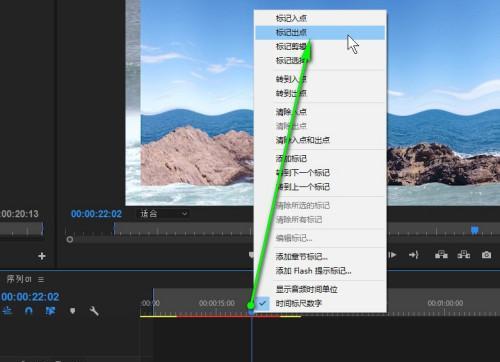Click the 00:01:00:00 mark on timeline ruler
Image resolution: width=500 pixels, height=362 pixels.
coord(445,303)
